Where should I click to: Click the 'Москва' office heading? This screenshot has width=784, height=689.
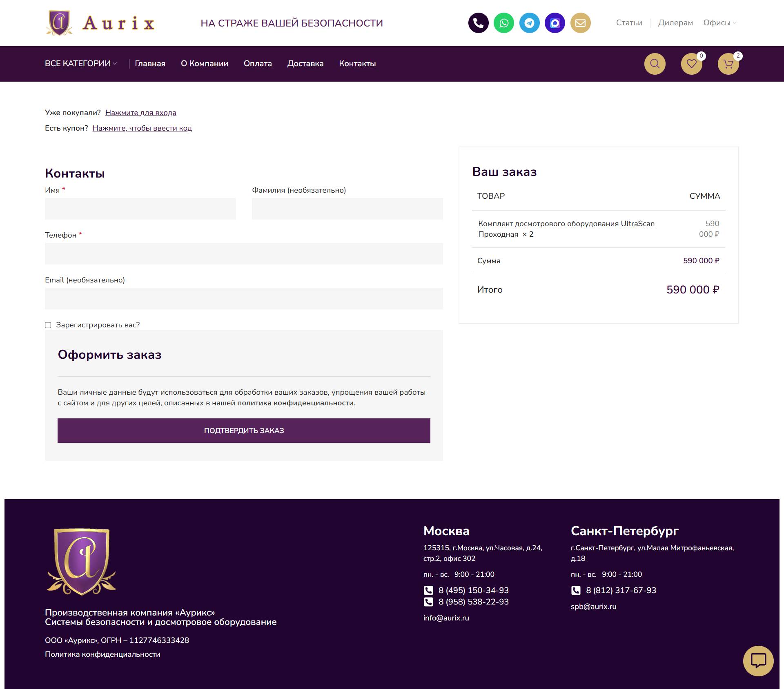[x=446, y=531]
